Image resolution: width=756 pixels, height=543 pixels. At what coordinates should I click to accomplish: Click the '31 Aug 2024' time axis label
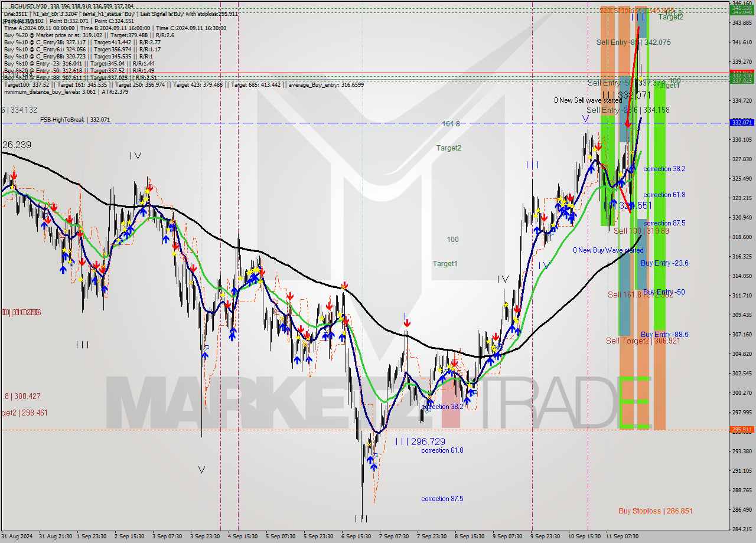point(18,537)
